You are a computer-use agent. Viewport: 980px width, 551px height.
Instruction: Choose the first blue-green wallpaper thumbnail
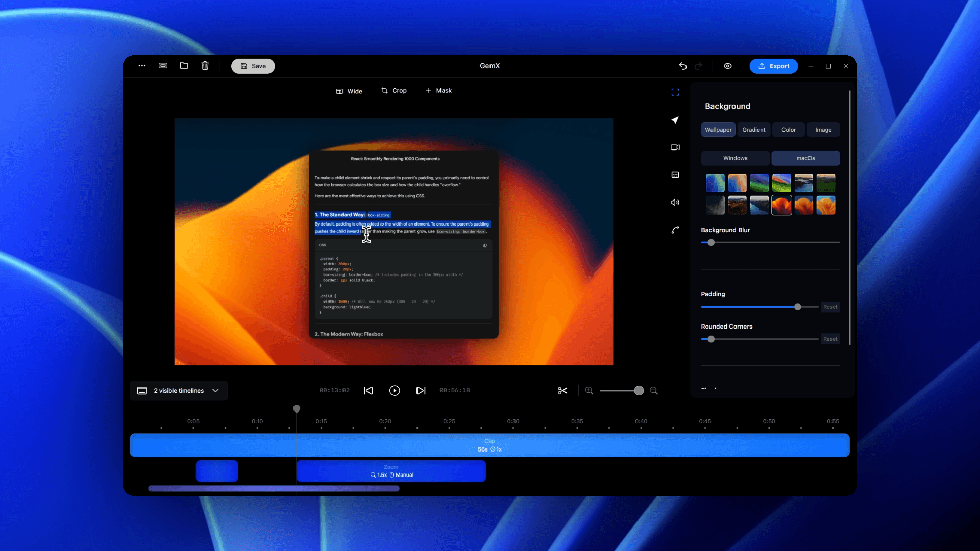(715, 183)
